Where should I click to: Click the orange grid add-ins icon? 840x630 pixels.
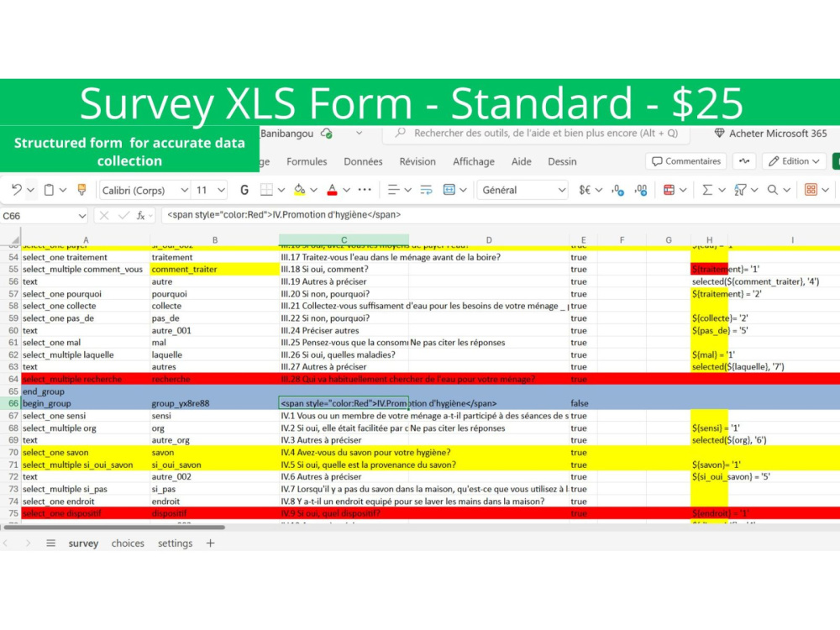click(x=811, y=190)
